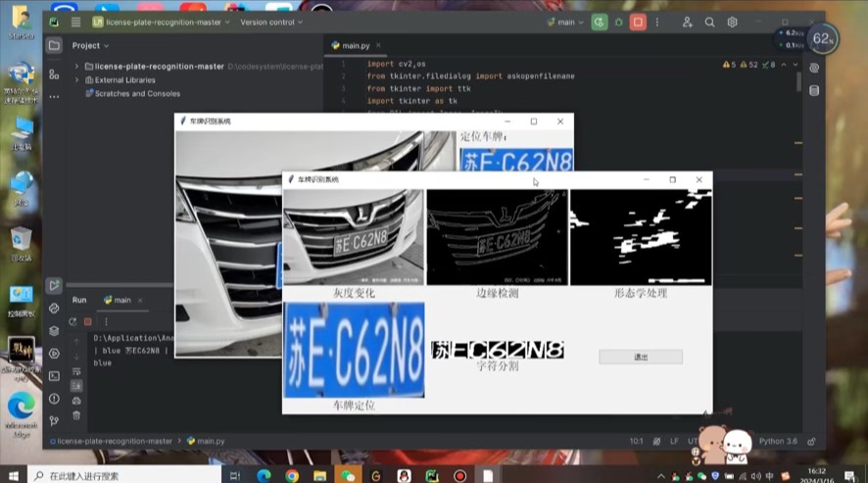Image resolution: width=868 pixels, height=483 pixels.
Task: Toggle scroll to end in Run console
Action: click(x=76, y=386)
